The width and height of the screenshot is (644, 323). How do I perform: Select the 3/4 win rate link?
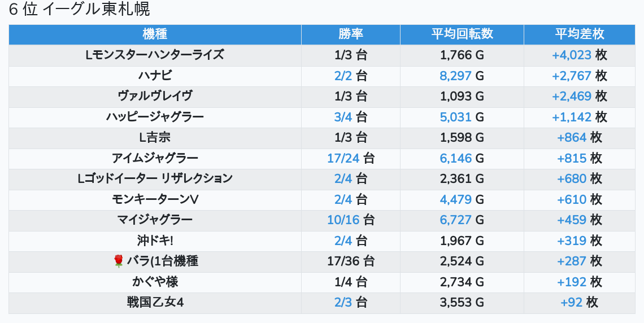pos(343,117)
